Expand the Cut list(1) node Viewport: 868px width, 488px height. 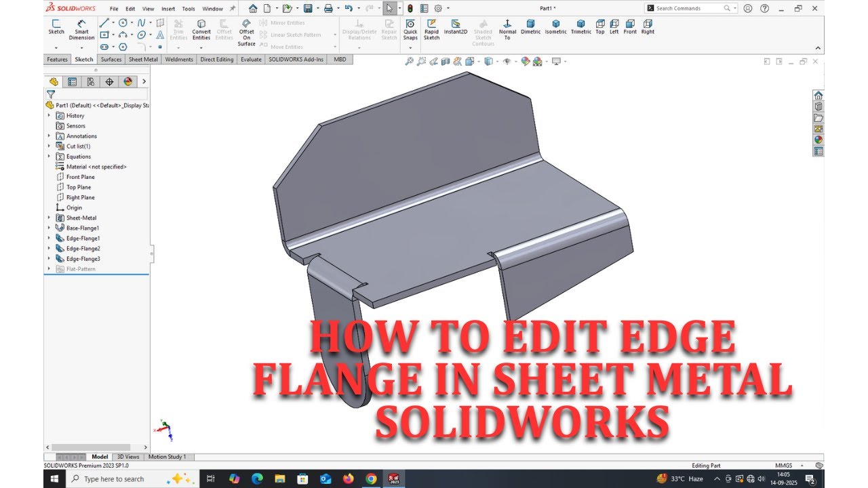point(49,146)
